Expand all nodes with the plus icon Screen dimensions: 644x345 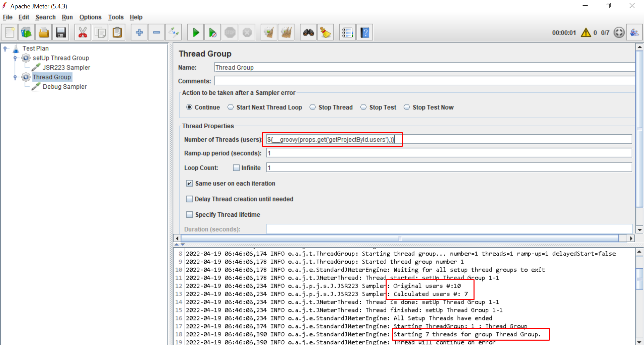click(139, 33)
